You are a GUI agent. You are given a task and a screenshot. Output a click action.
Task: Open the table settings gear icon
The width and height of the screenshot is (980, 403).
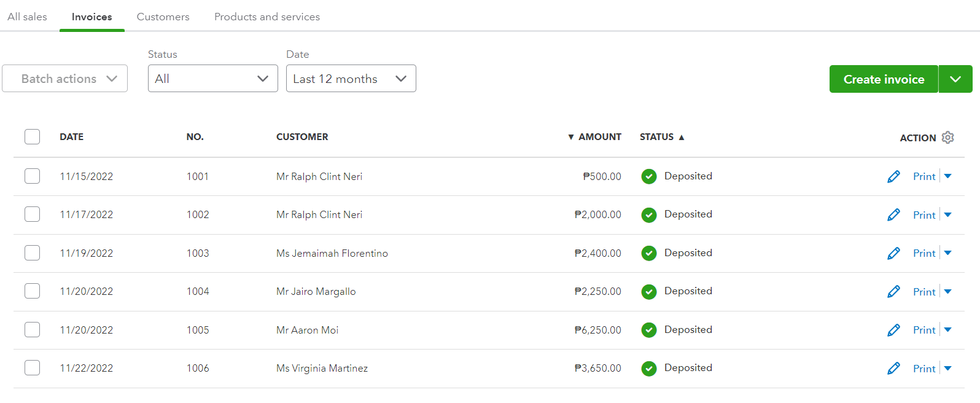[x=947, y=138]
